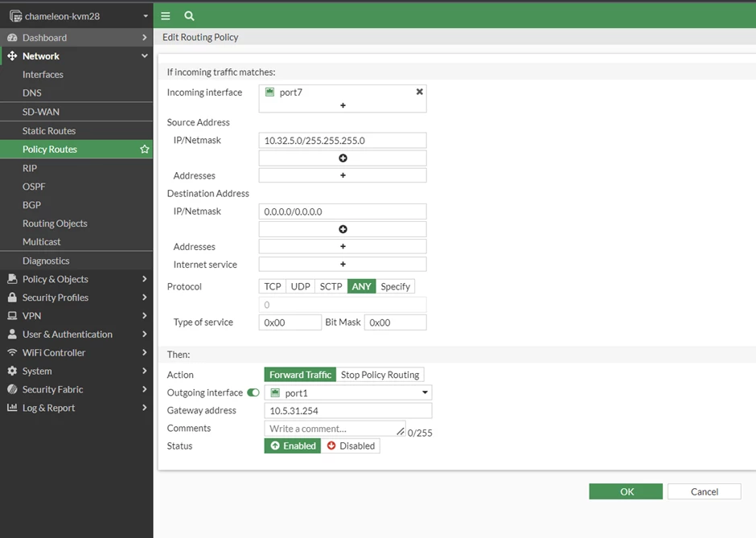Click the System gear icon

[12, 371]
